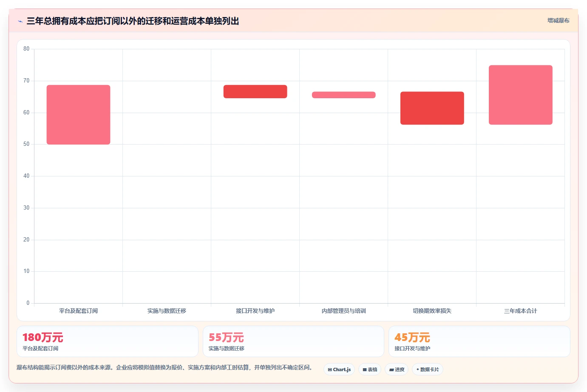This screenshot has width=587, height=392.
Task: Select the 进度 tag pill
Action: pyautogui.click(x=397, y=369)
